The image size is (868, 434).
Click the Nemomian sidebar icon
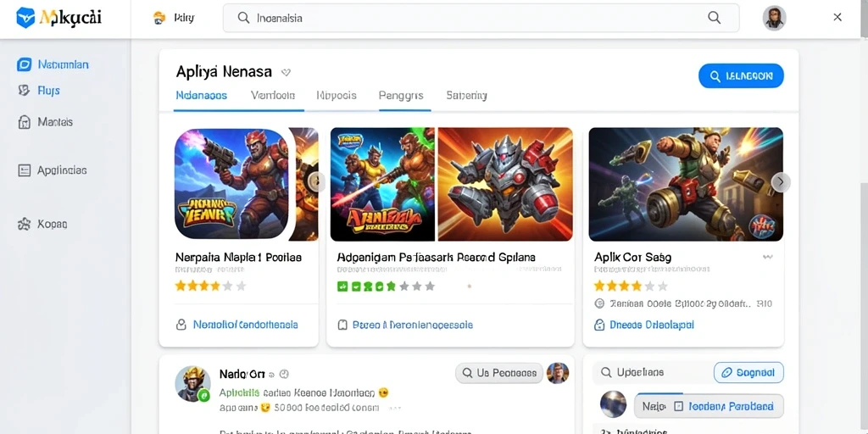click(x=24, y=64)
